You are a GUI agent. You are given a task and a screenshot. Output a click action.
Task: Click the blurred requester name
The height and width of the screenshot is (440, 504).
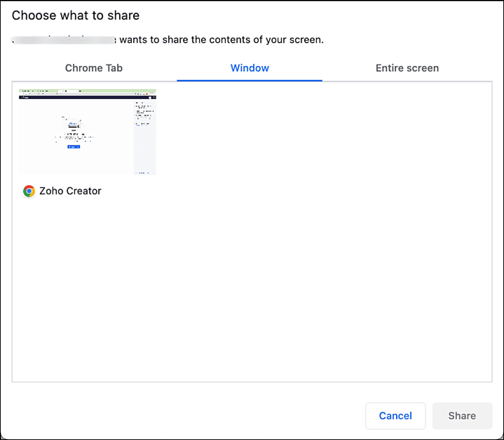(x=64, y=40)
